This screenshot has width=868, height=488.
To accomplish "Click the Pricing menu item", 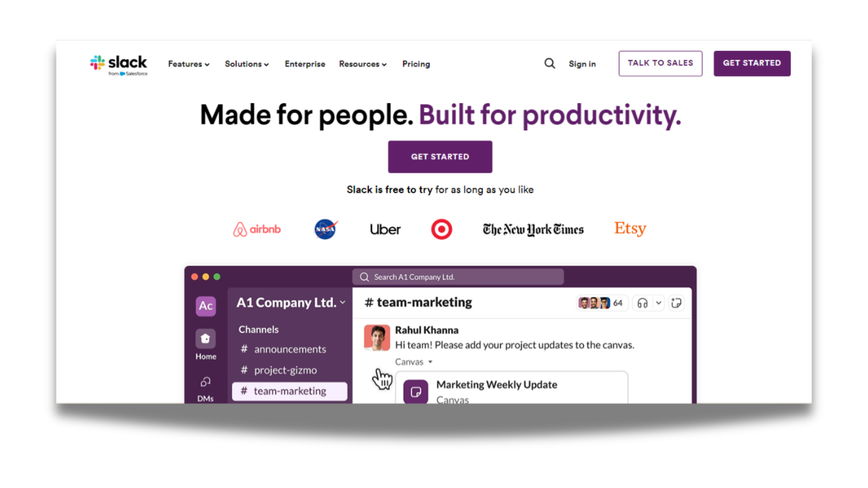I will [415, 64].
